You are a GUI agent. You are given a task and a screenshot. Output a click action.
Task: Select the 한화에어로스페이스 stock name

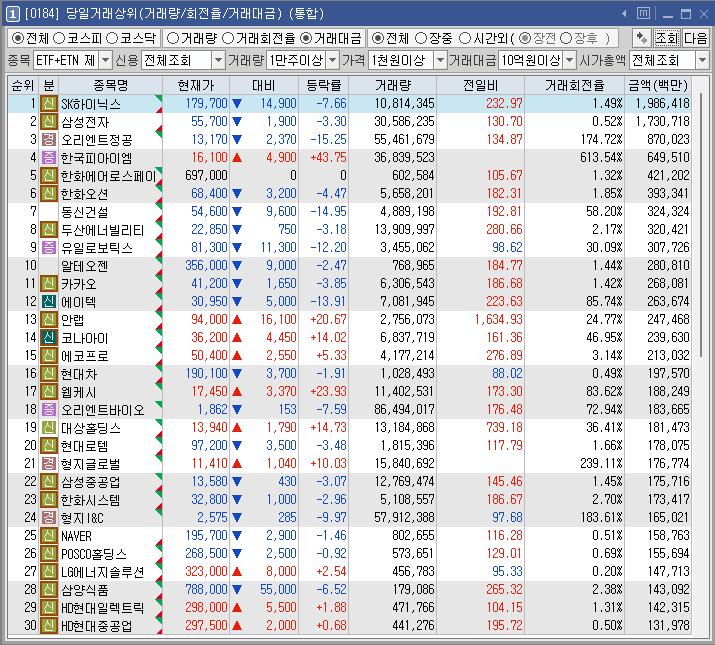[x=109, y=176]
